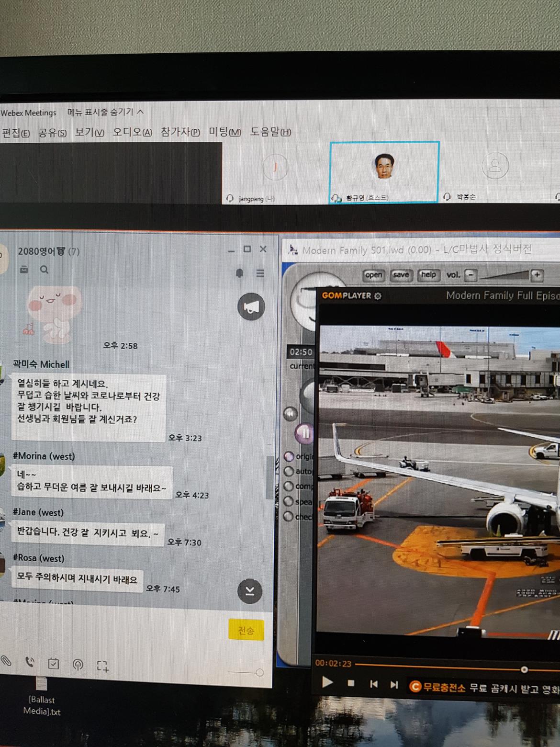Select the 'comp' radio option
This screenshot has width=560, height=747.
click(289, 486)
